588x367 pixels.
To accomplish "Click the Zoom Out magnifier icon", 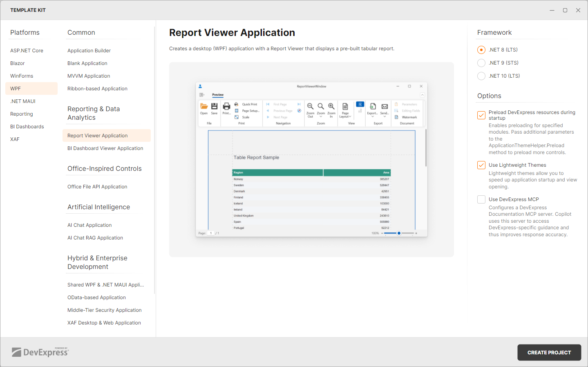I will tap(310, 106).
